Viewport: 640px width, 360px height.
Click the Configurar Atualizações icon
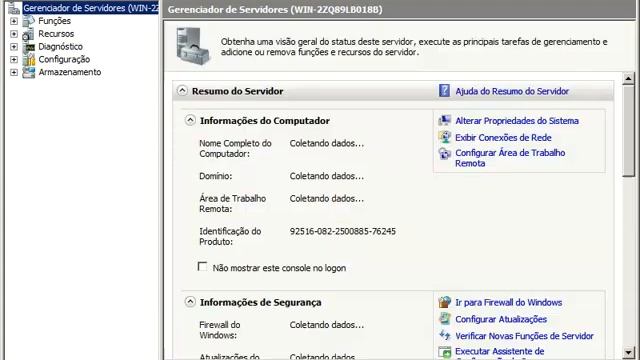pyautogui.click(x=444, y=318)
